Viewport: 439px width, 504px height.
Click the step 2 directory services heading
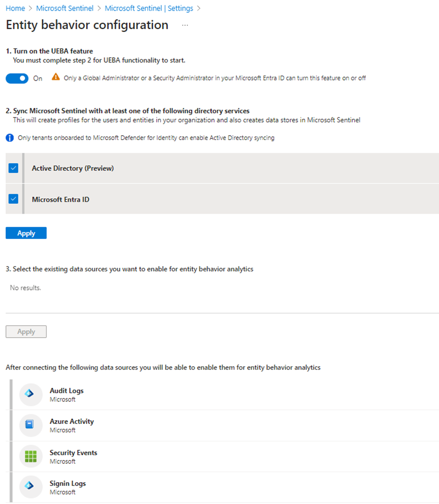click(128, 111)
